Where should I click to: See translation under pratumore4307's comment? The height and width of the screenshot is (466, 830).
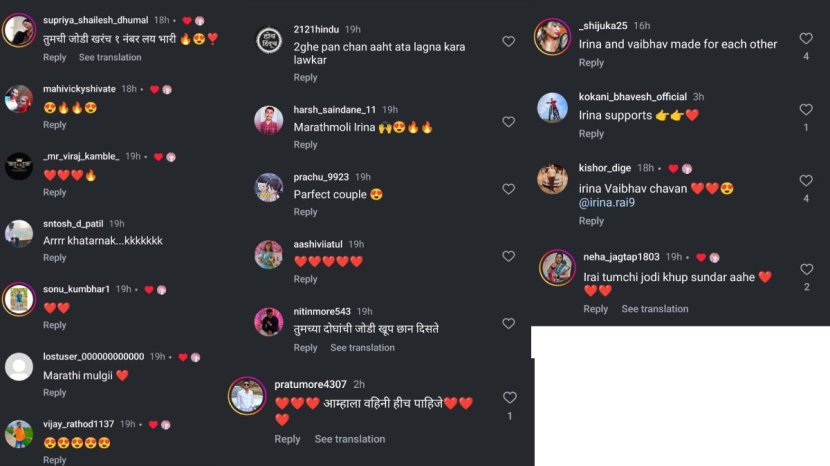(350, 439)
